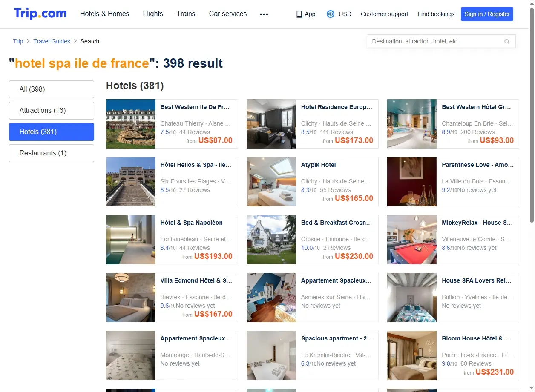Click Hôtel & Spa Napoléon title
Screen dimensions: 535x392
(192, 223)
